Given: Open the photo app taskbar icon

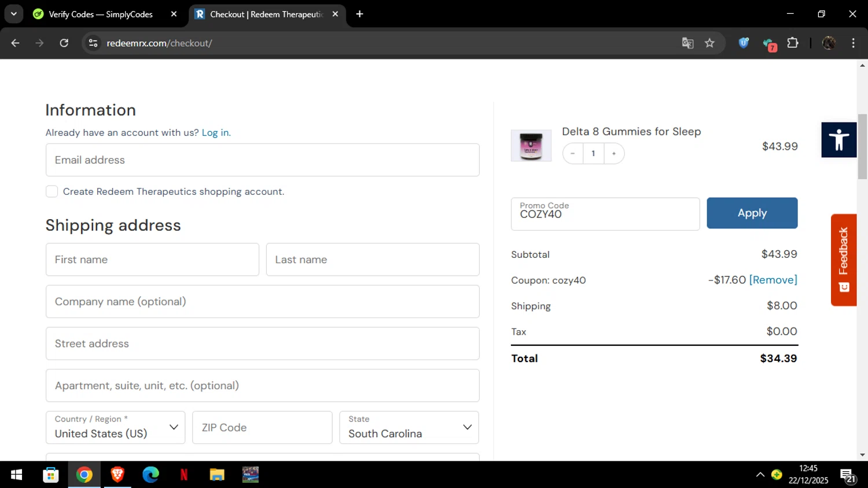Looking at the screenshot, I should [251, 475].
